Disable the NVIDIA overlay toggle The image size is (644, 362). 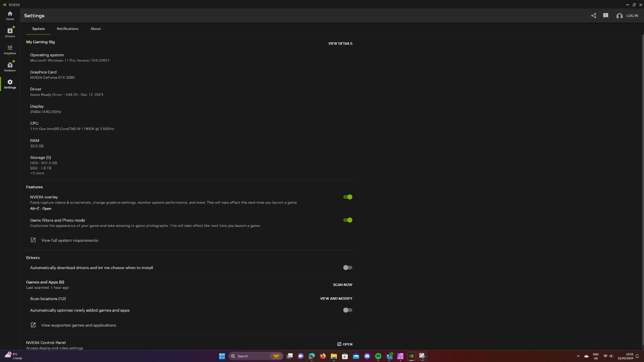(348, 197)
